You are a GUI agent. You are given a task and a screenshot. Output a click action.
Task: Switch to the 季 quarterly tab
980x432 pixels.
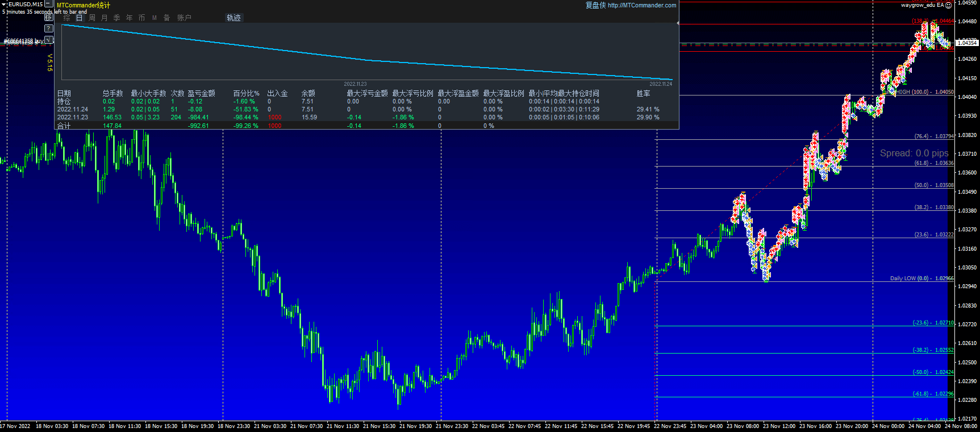click(116, 18)
